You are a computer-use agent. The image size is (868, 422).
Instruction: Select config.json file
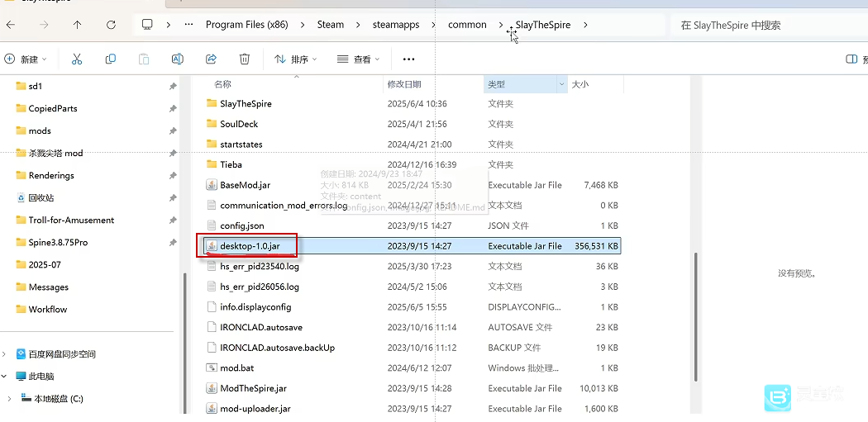click(242, 225)
